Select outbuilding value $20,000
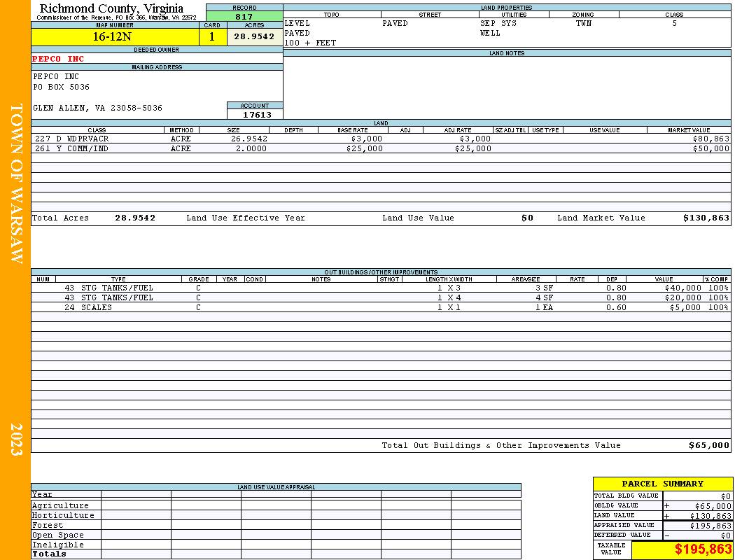 click(x=683, y=297)
